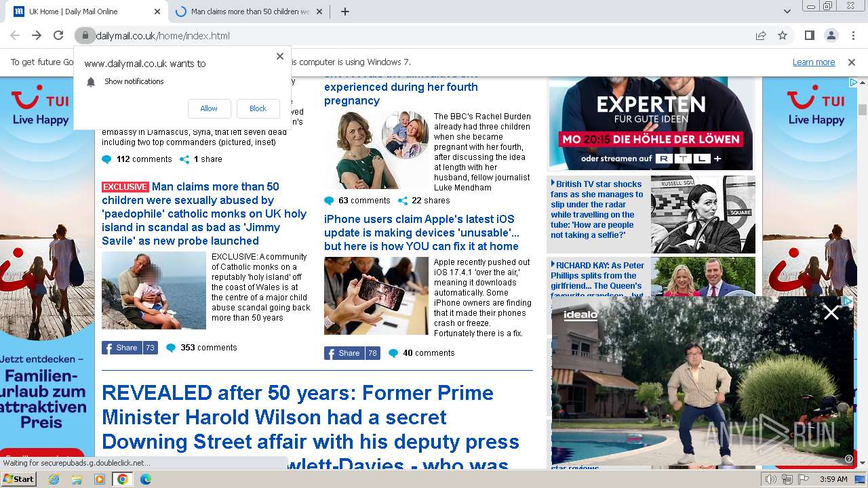The width and height of the screenshot is (868, 488).
Task: Go forward with the browser forward arrow
Action: 37,35
